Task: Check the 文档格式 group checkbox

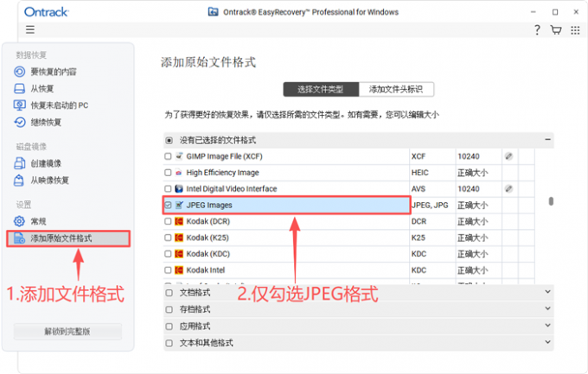Action: (169, 293)
